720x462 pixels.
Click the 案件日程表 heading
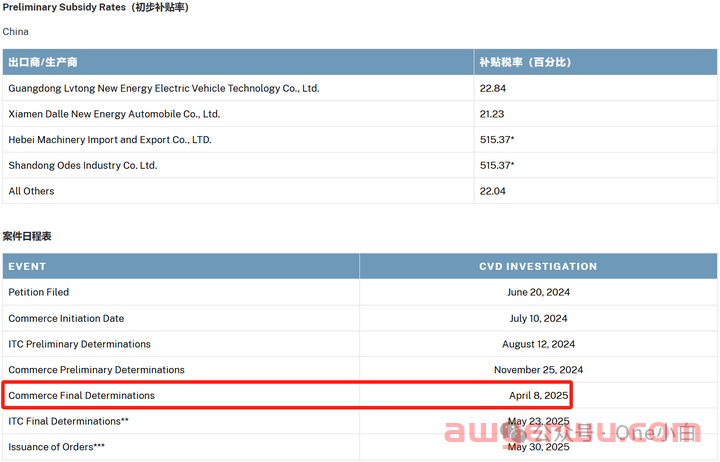[x=27, y=236]
